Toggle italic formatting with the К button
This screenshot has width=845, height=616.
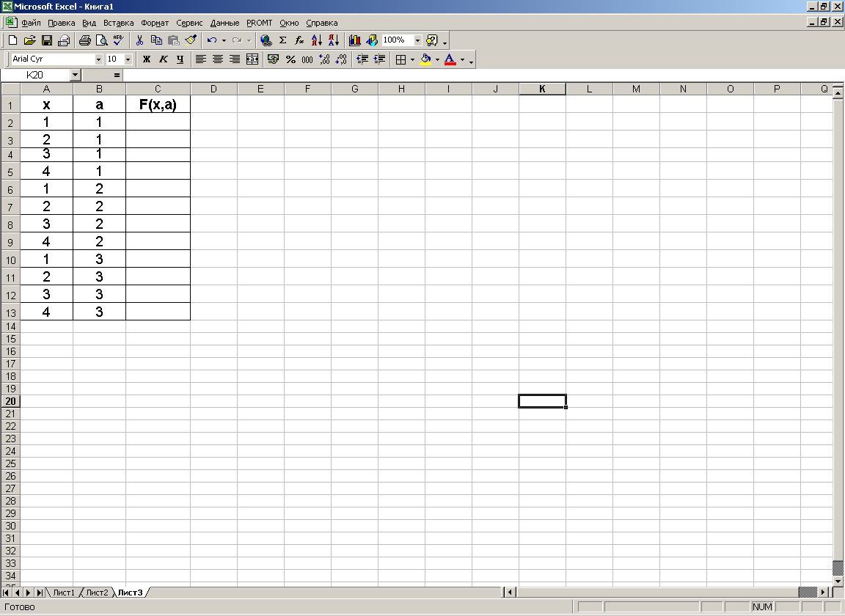[x=164, y=59]
